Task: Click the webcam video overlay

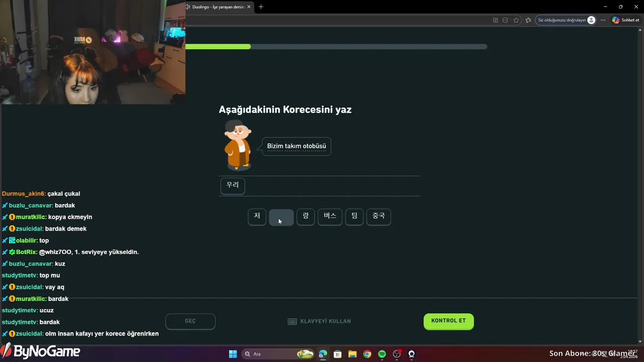Action: point(93,52)
